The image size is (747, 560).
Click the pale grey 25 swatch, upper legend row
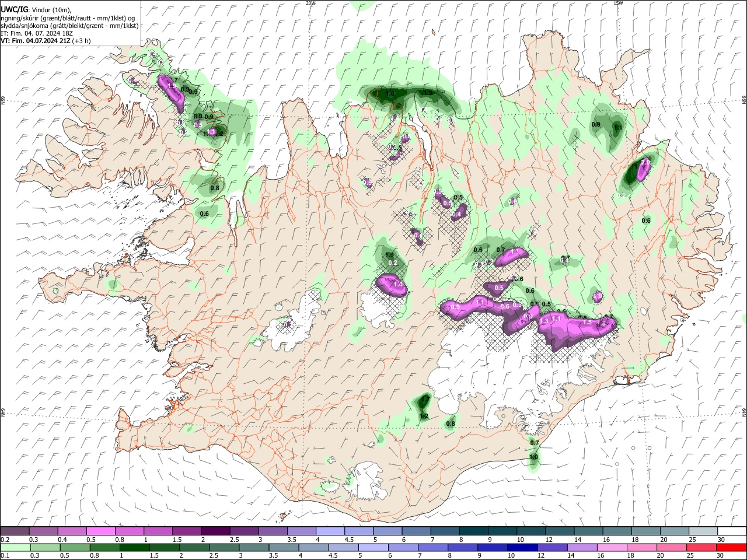pyautogui.click(x=704, y=531)
